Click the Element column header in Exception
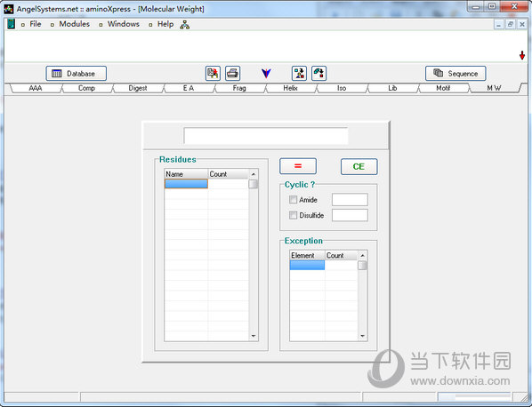The width and height of the screenshot is (532, 407). [x=307, y=255]
